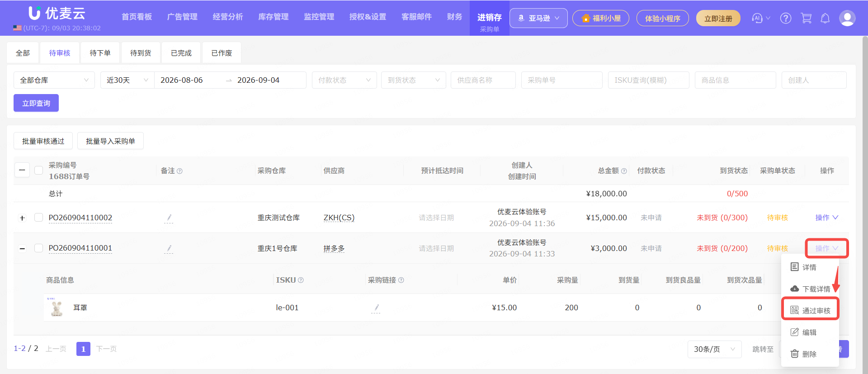Collapse row PO260904110001 with minus

click(x=22, y=248)
